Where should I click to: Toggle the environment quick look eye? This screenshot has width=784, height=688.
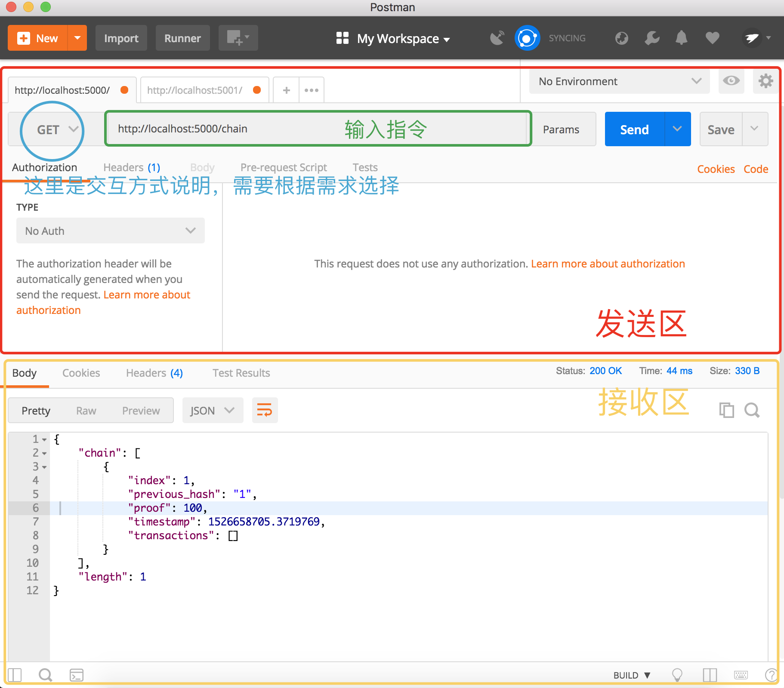pos(731,81)
